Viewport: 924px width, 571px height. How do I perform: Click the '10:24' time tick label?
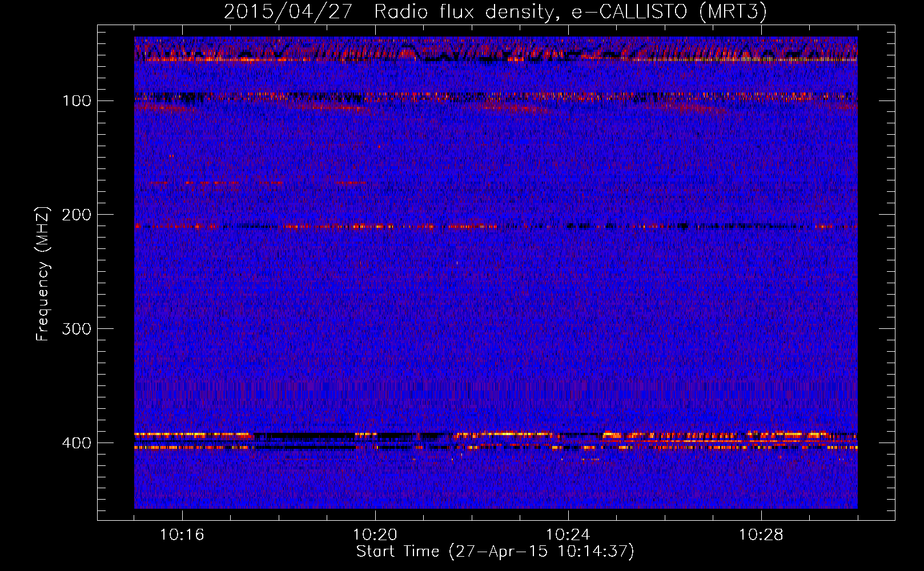tap(568, 535)
